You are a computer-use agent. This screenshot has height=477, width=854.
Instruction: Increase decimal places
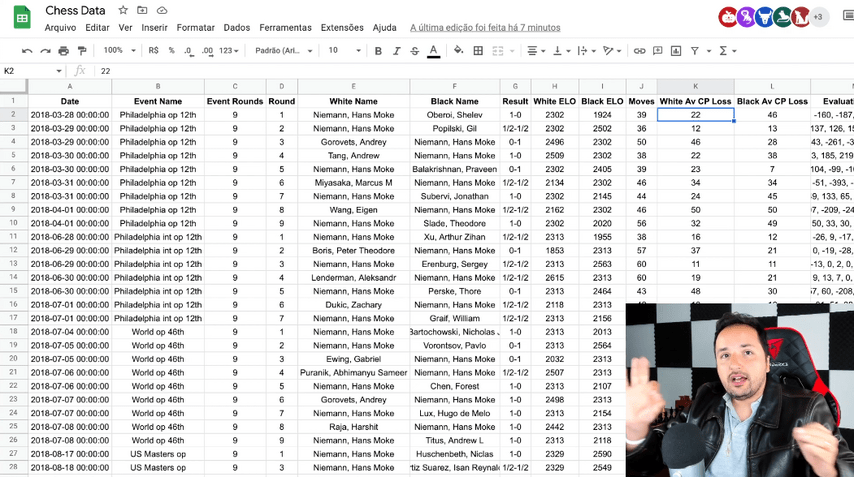[x=207, y=51]
